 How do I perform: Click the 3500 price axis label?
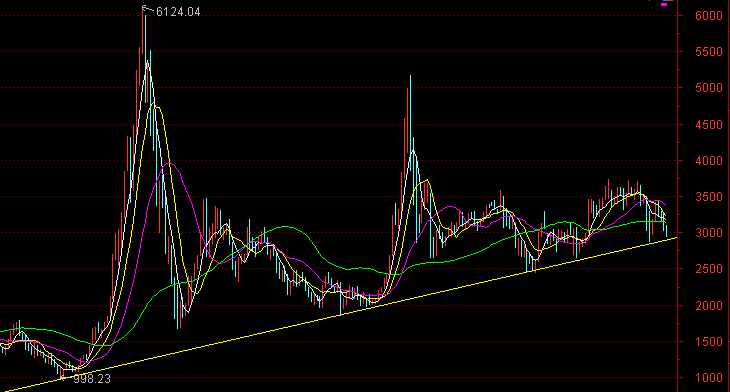709,196
